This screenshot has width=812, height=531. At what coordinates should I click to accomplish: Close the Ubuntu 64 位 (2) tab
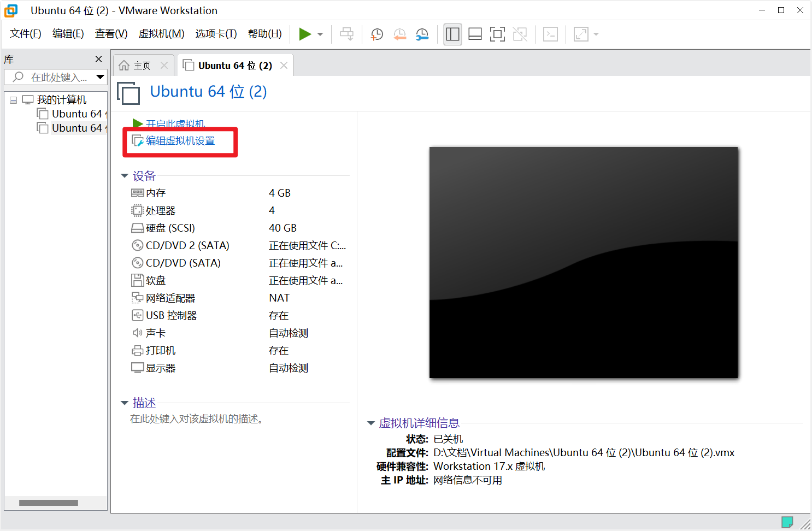coord(284,66)
